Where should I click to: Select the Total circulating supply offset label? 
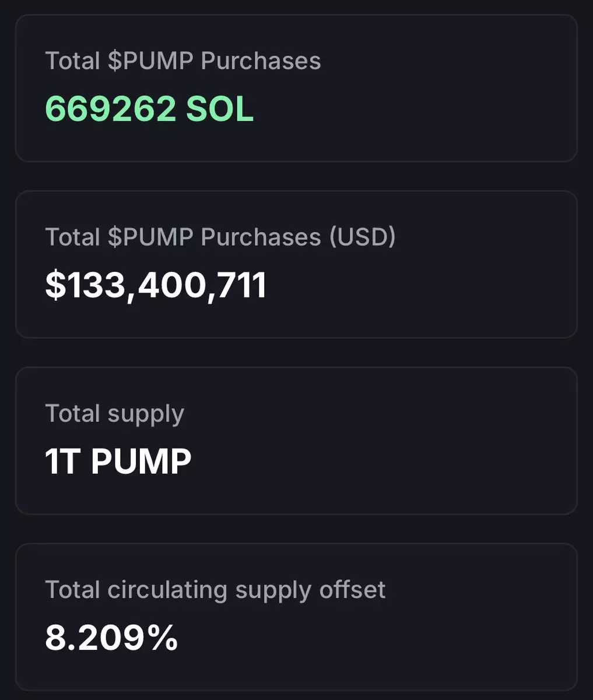tap(215, 590)
